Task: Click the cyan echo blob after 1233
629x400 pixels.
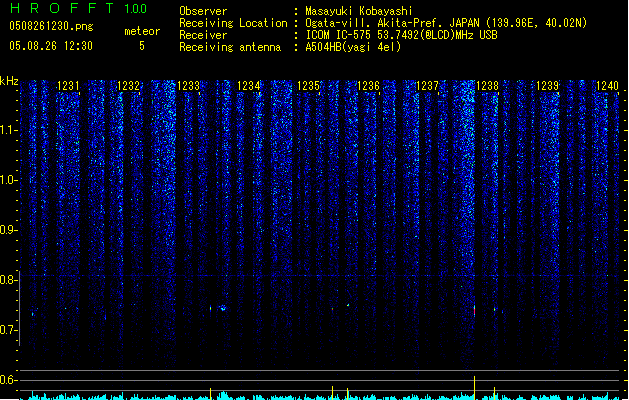Action: [223, 308]
